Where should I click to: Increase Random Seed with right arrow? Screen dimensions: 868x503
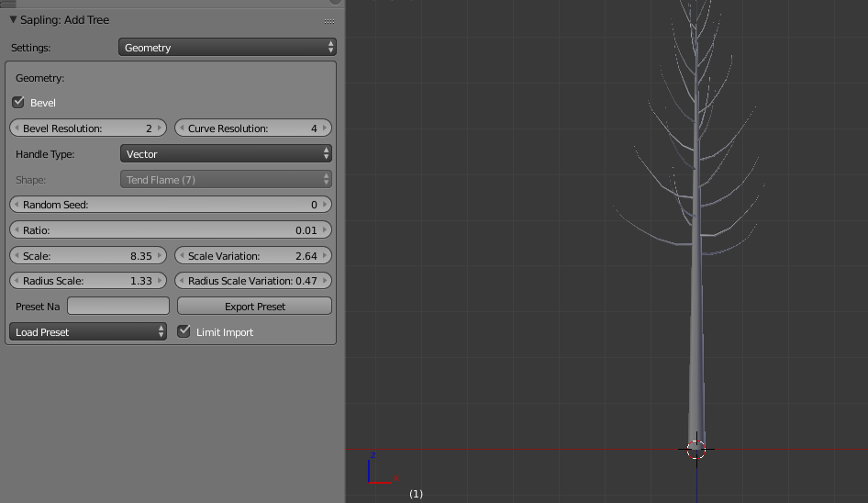pyautogui.click(x=325, y=205)
